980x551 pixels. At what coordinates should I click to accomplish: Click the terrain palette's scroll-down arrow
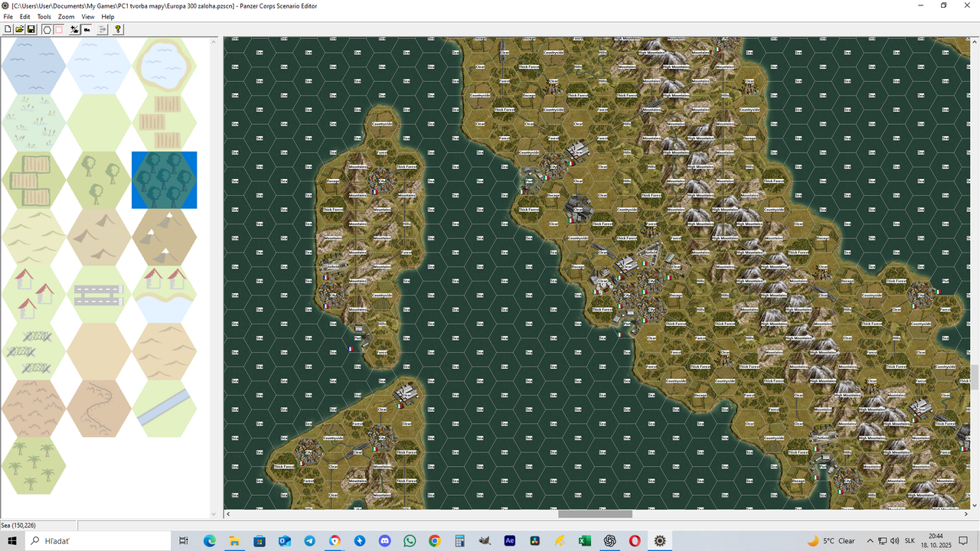(214, 514)
